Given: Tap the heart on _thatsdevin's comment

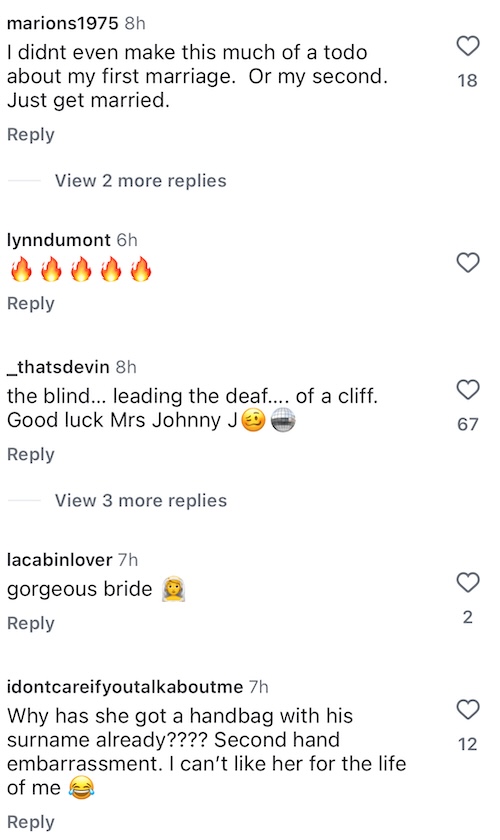Looking at the screenshot, I should tap(467, 389).
